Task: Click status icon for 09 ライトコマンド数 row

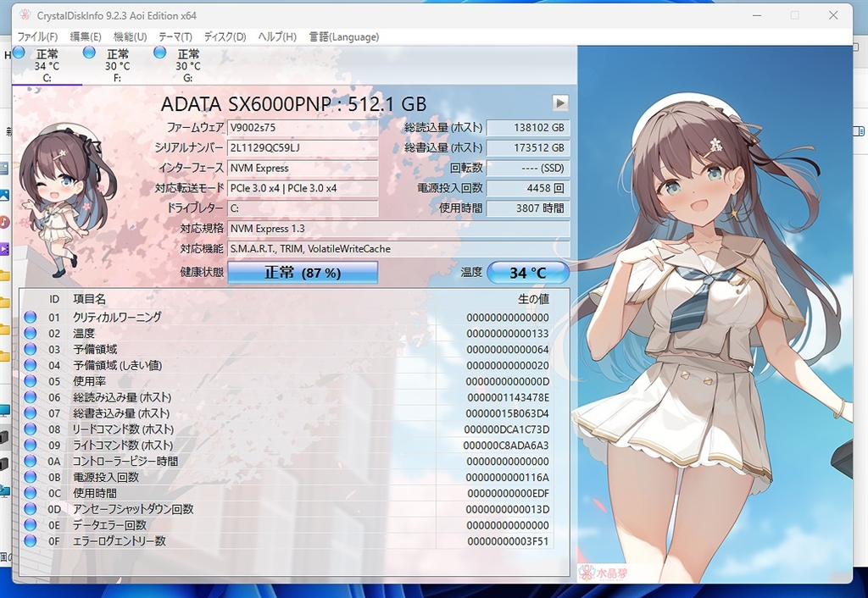Action: coord(31,445)
